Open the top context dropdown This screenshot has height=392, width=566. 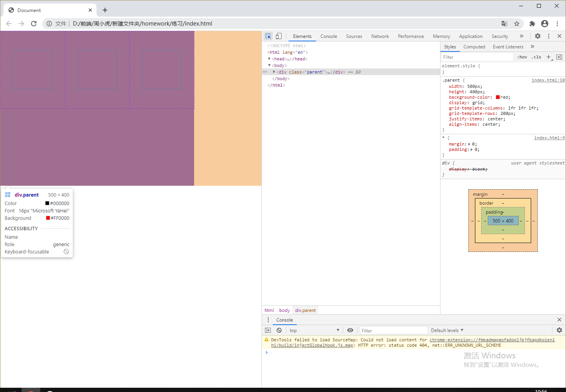tap(314, 330)
